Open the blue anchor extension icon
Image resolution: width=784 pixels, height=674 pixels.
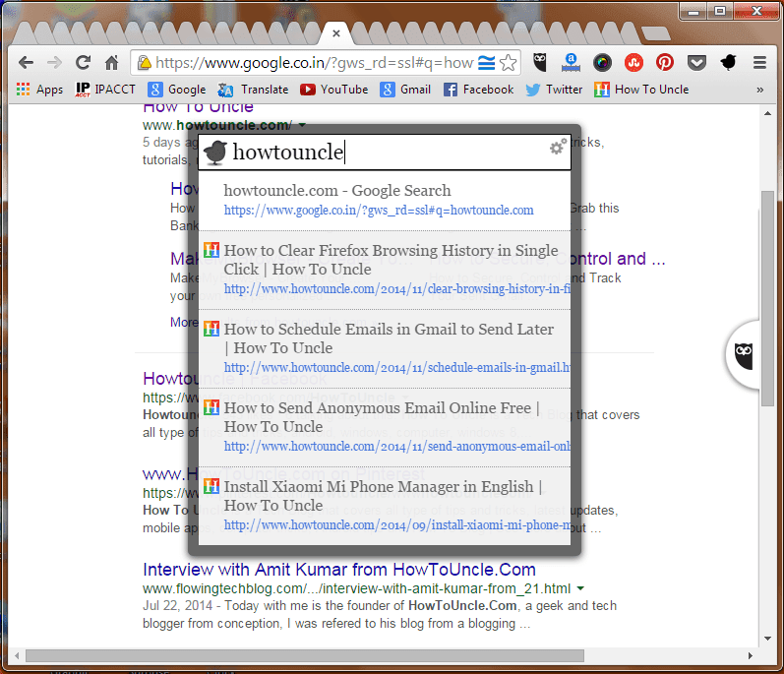[x=571, y=63]
